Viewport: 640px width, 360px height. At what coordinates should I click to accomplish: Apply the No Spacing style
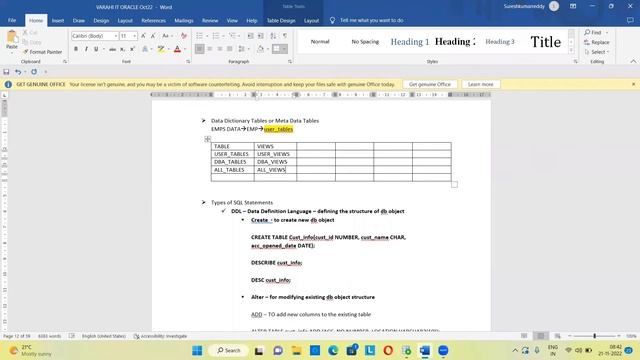(365, 42)
